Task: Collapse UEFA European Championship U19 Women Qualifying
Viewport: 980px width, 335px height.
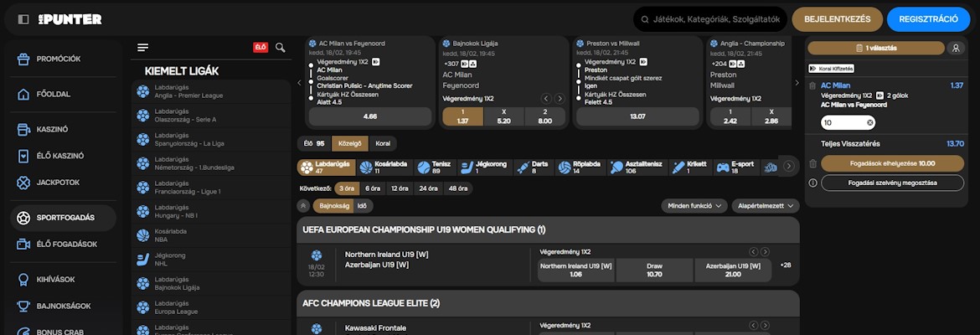Action: pos(548,229)
